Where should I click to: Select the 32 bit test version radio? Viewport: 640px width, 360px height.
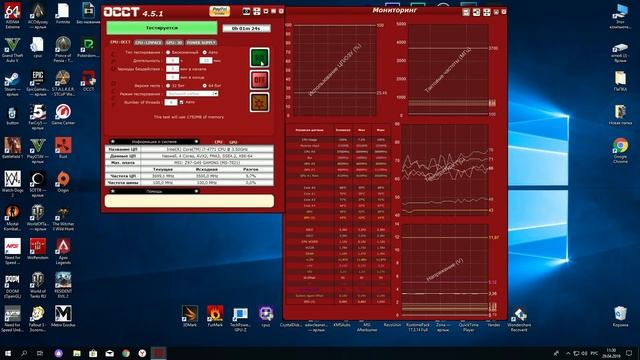tap(168, 86)
